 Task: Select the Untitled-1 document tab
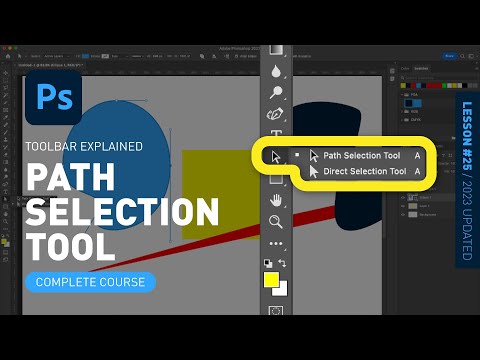50,65
